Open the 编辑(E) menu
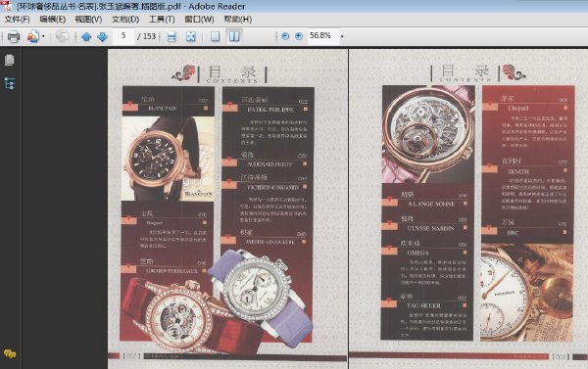588x369 pixels. [53, 20]
